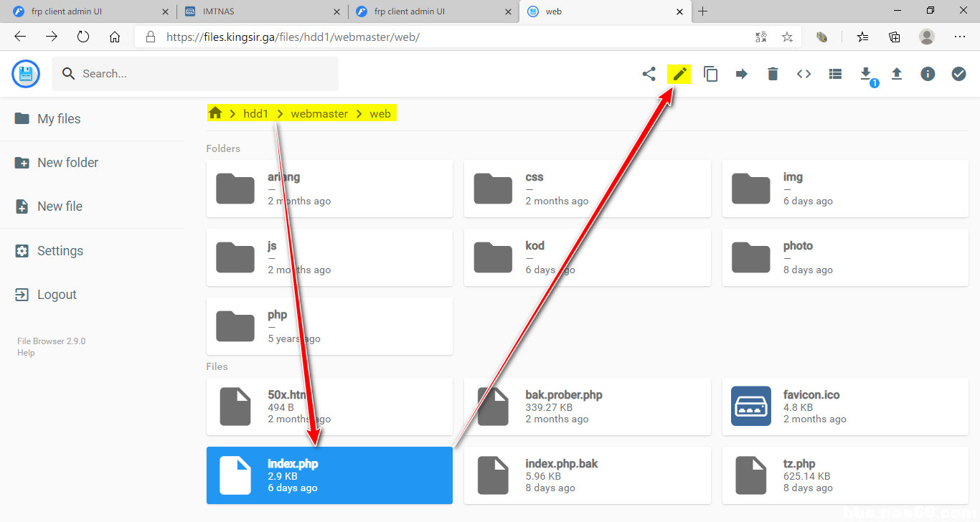Open the Help link
980x522 pixels.
[26, 353]
